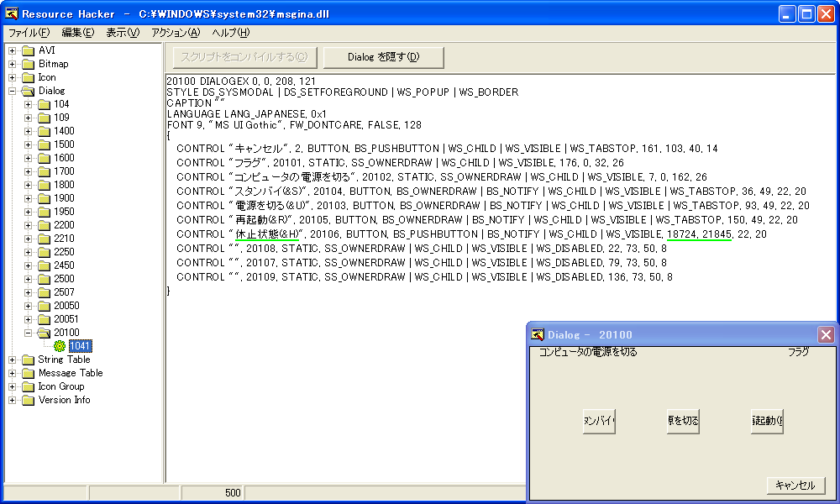Open the アクション(A) menu
840x504 pixels.
click(176, 33)
